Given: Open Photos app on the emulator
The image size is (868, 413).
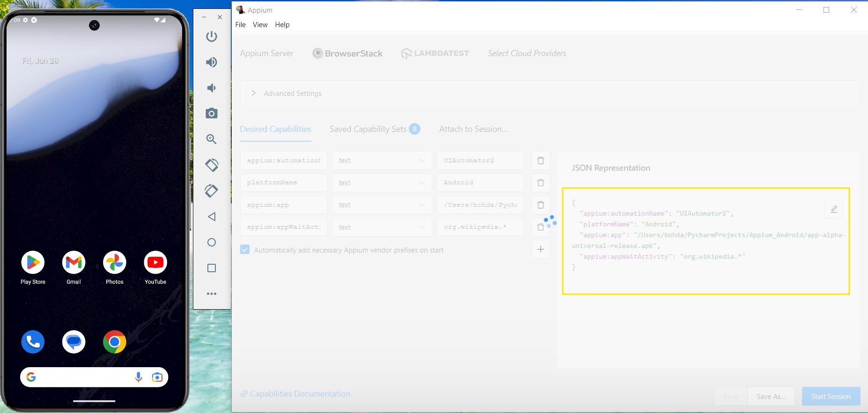Looking at the screenshot, I should point(115,262).
